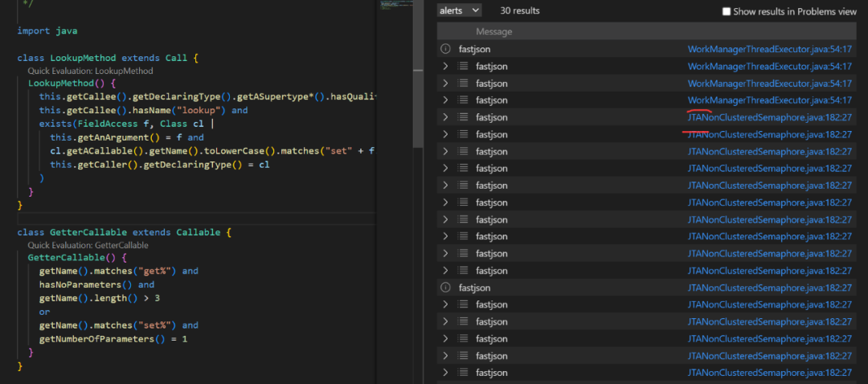Click the list icon just below the second info row
This screenshot has width=868, height=384.
pos(463,304)
